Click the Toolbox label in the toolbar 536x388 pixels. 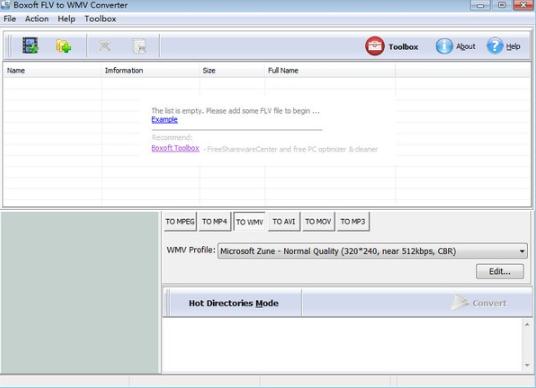click(x=403, y=47)
